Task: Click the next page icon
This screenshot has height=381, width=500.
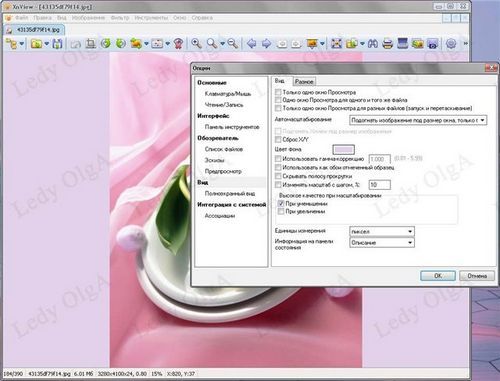Action: click(297, 44)
